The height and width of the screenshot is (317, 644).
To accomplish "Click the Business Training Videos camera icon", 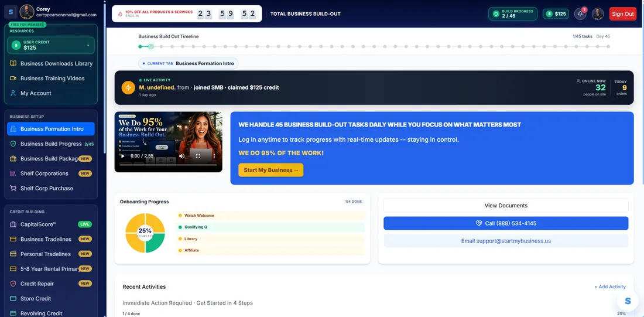I will click(x=13, y=79).
